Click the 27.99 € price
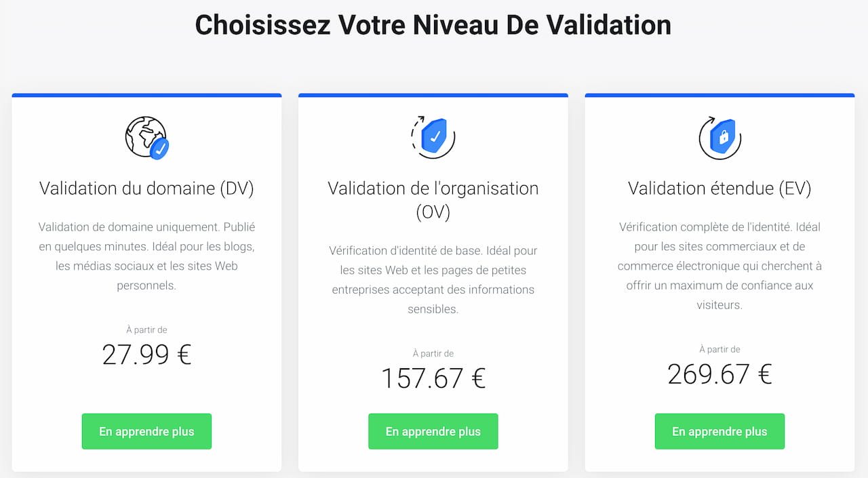This screenshot has height=478, width=868. 146,354
